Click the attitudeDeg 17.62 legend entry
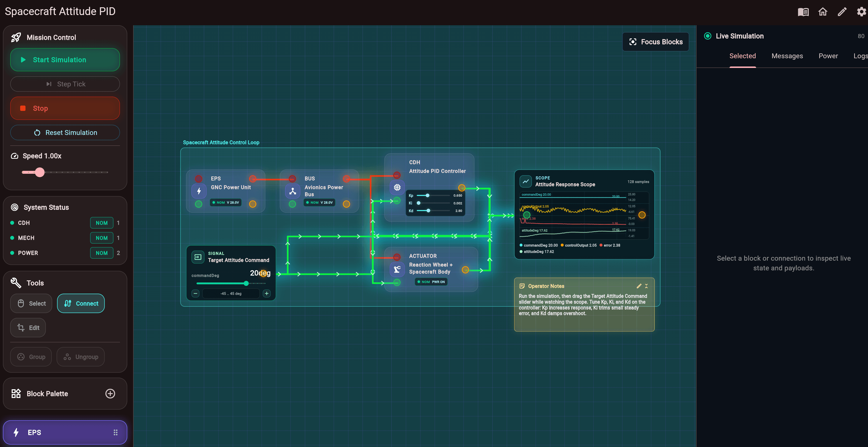 click(x=537, y=252)
